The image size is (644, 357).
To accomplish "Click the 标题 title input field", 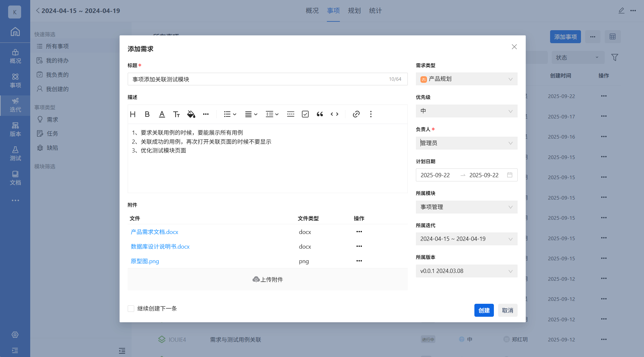I will [257, 79].
